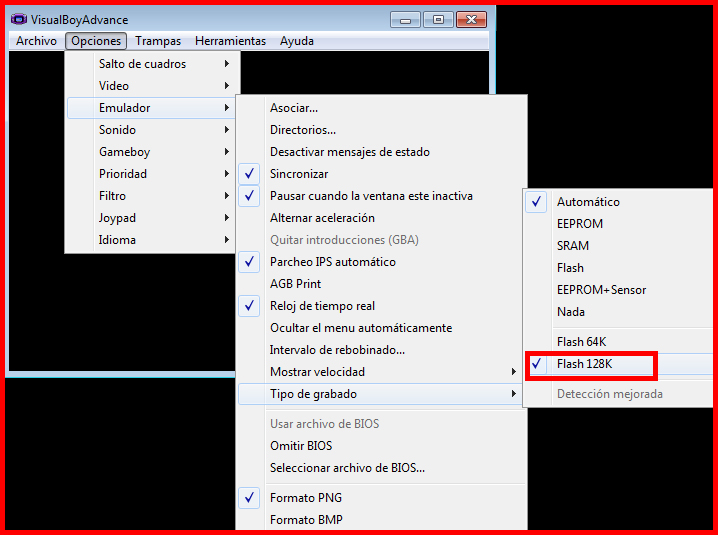The height and width of the screenshot is (535, 718).
Task: Expand the Video submenu
Action: 151,86
